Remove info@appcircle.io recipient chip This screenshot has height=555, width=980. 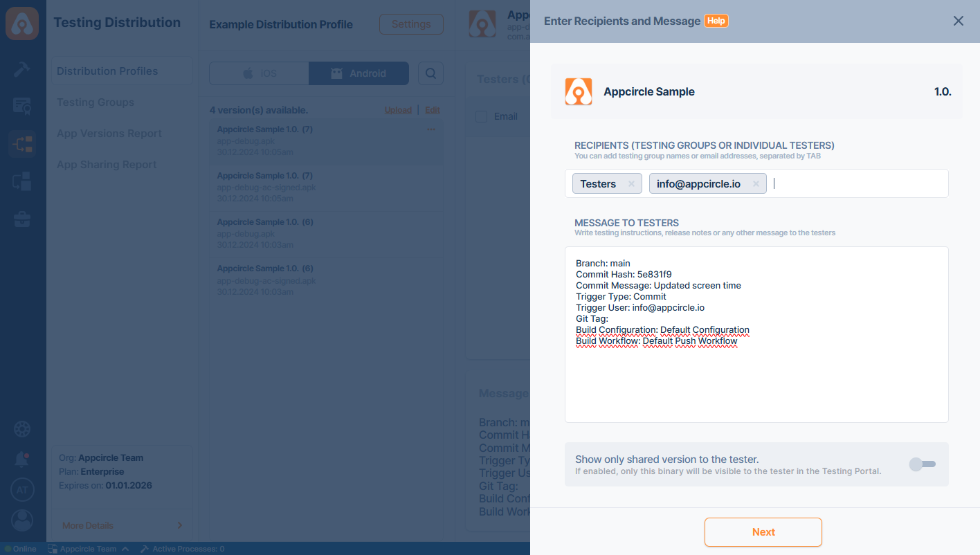click(x=756, y=183)
